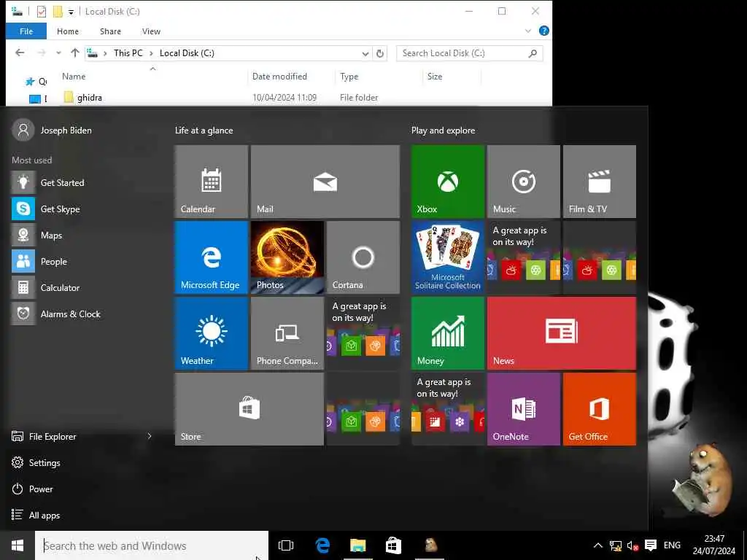
Task: Switch to the View ribbon tab
Action: [151, 31]
